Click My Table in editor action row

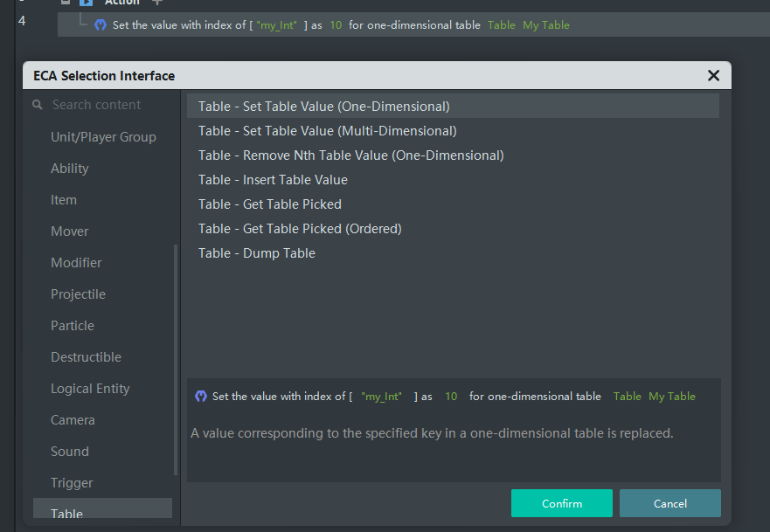tap(546, 25)
